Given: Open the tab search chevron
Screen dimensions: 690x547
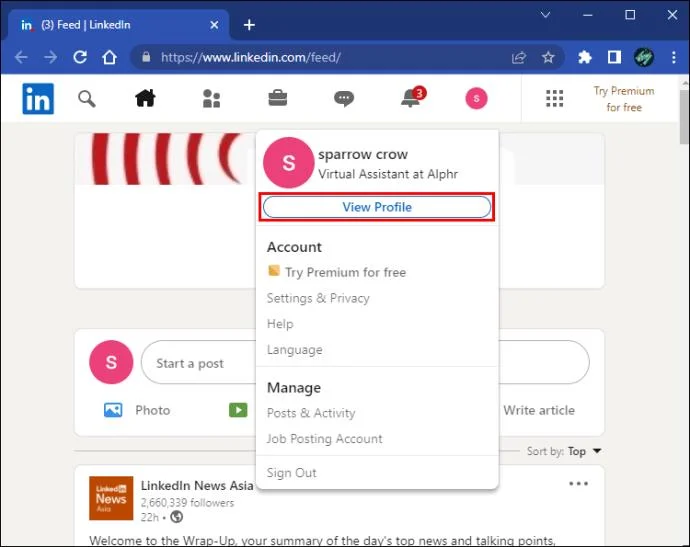Looking at the screenshot, I should tap(545, 15).
